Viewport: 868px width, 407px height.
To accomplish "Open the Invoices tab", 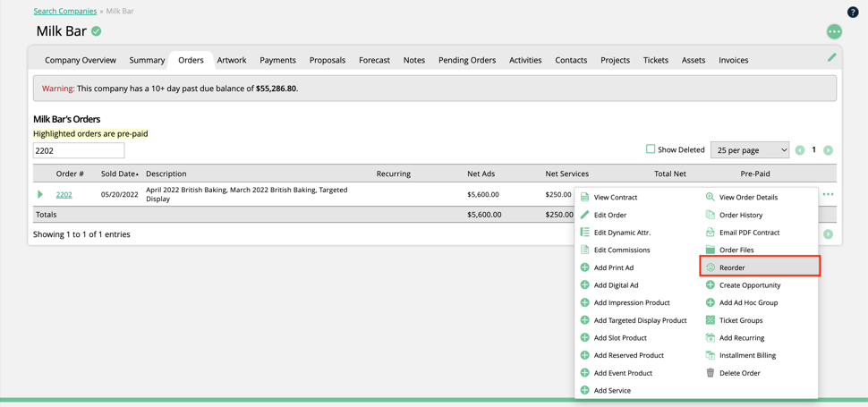I will (734, 60).
